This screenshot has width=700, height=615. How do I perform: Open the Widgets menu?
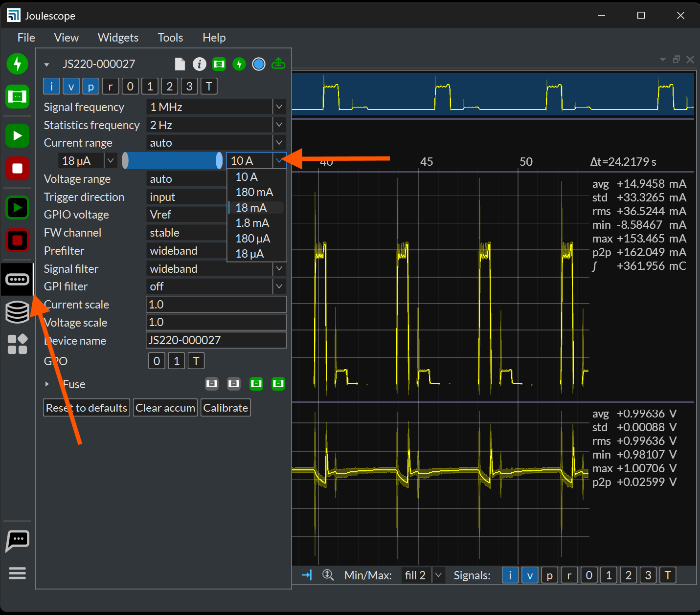point(118,38)
